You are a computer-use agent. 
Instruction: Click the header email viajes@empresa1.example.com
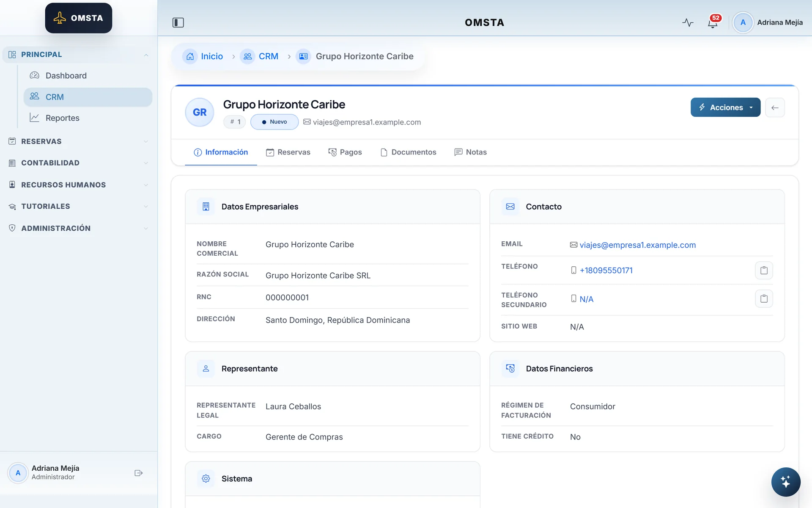(367, 122)
